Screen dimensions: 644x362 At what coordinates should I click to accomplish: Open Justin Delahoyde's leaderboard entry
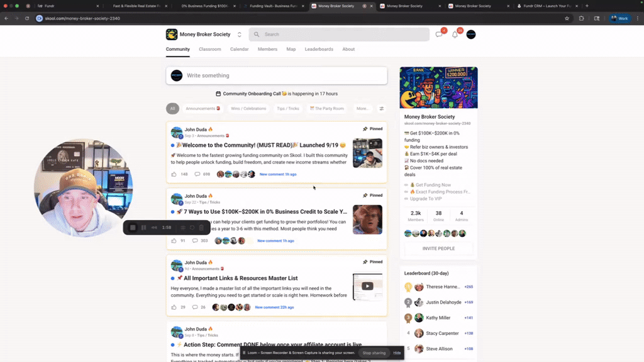[x=443, y=302]
